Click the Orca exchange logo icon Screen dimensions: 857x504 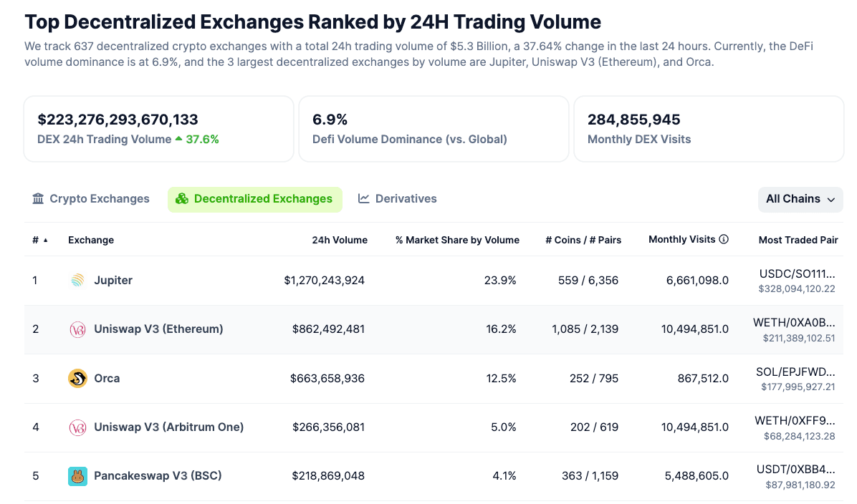[x=77, y=378]
